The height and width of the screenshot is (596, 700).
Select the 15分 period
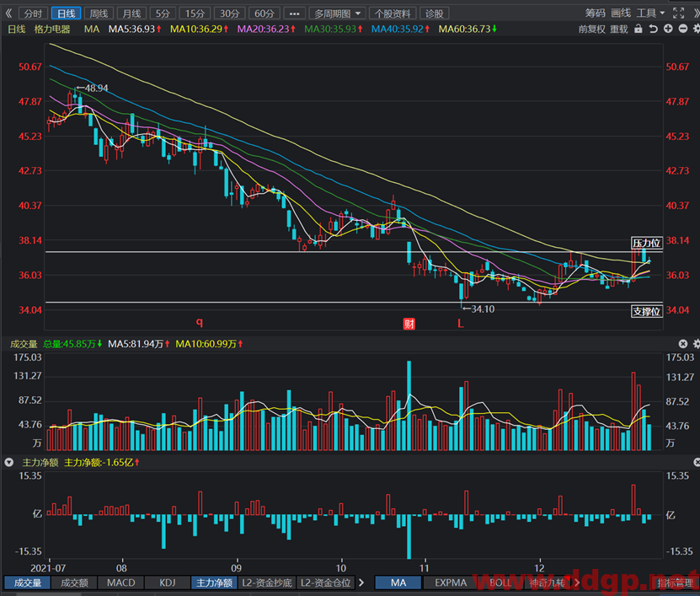[x=195, y=13]
